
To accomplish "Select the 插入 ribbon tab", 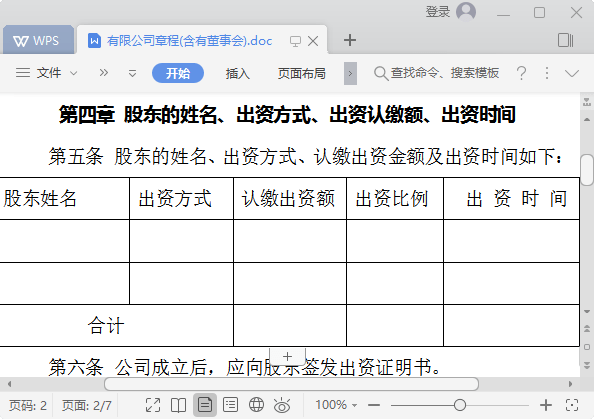I will pos(238,73).
